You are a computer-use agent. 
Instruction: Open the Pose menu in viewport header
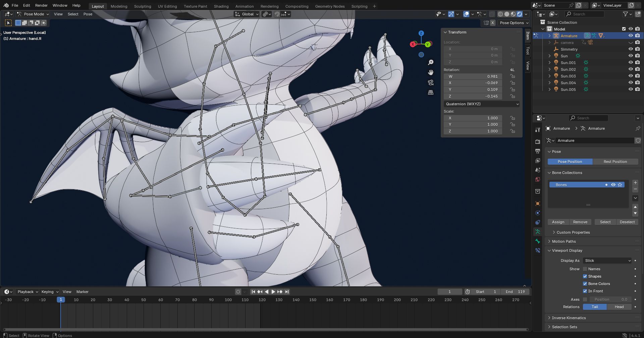(x=88, y=14)
